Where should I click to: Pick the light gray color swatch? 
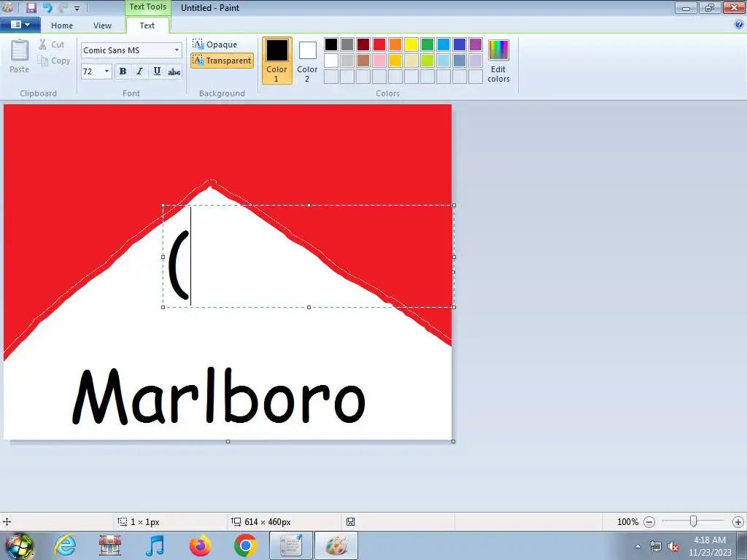point(347,61)
